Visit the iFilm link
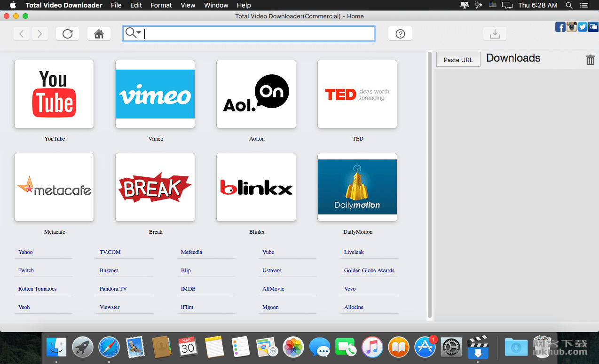The image size is (599, 364). 187,307
